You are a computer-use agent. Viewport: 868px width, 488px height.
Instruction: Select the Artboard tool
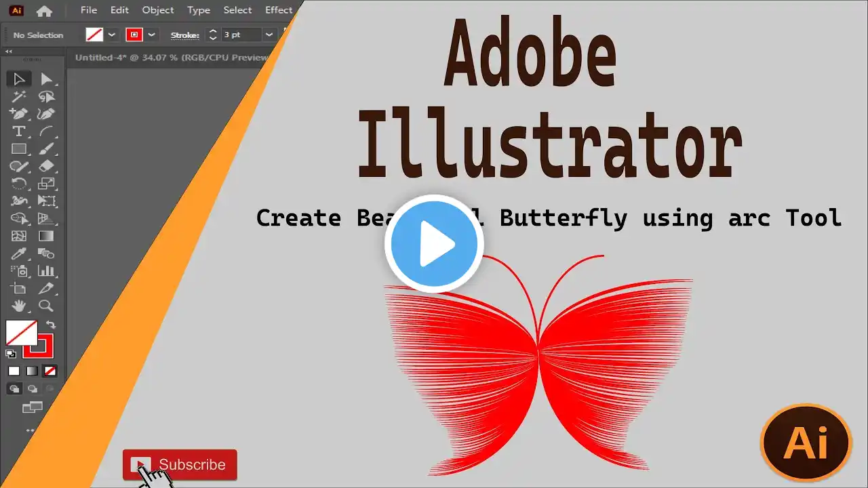click(19, 289)
